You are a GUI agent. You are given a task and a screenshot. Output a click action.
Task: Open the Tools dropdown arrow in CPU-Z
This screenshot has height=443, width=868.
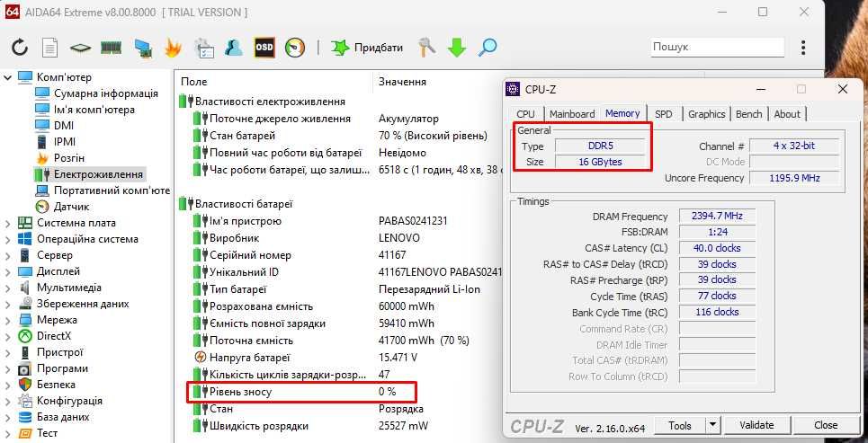click(712, 425)
